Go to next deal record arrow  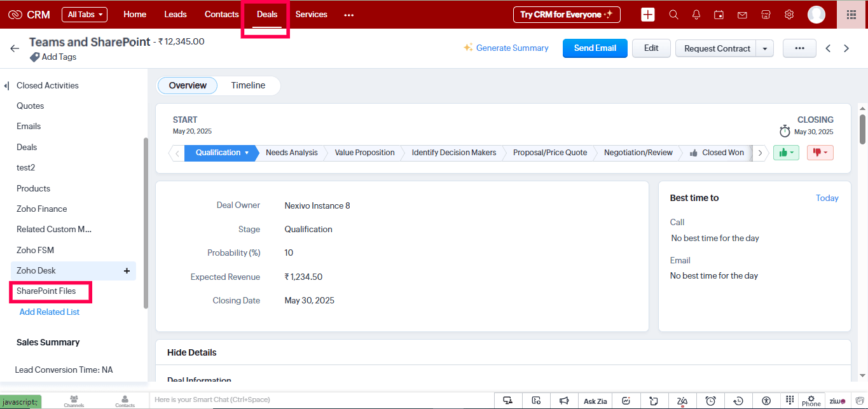846,48
